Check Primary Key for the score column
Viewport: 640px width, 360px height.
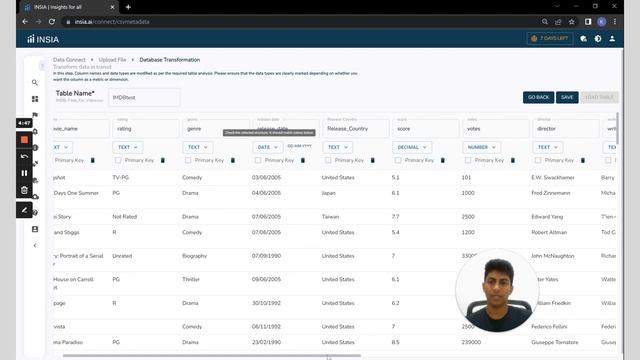tap(398, 160)
